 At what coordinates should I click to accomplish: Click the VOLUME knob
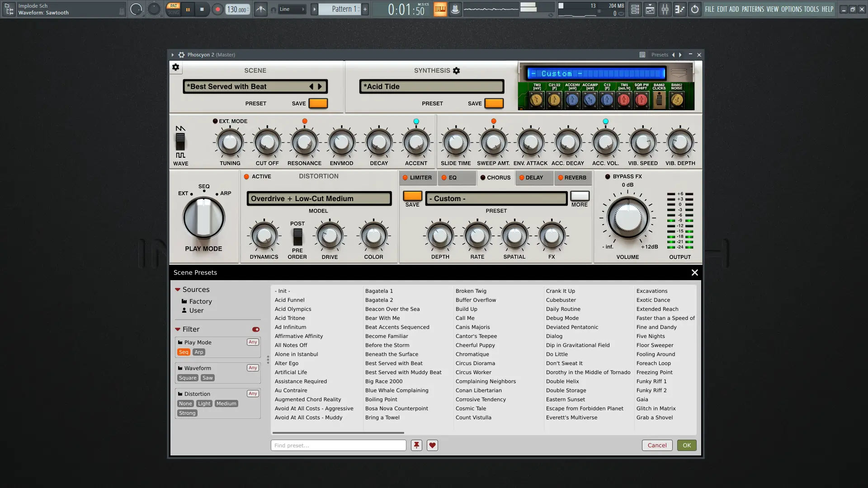point(627,219)
